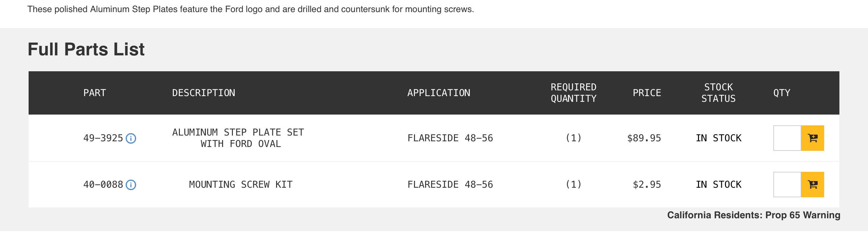Screen dimensions: 868x252
Task: Add Mounting Screw Kit to cart
Action: (x=812, y=185)
